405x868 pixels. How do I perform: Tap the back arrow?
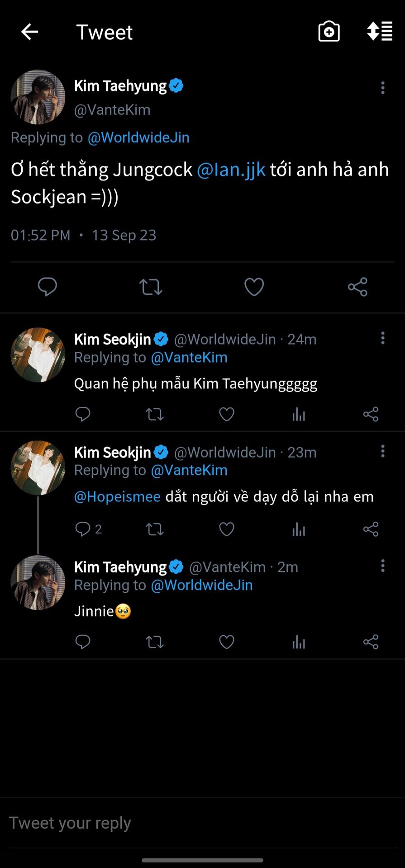point(30,32)
